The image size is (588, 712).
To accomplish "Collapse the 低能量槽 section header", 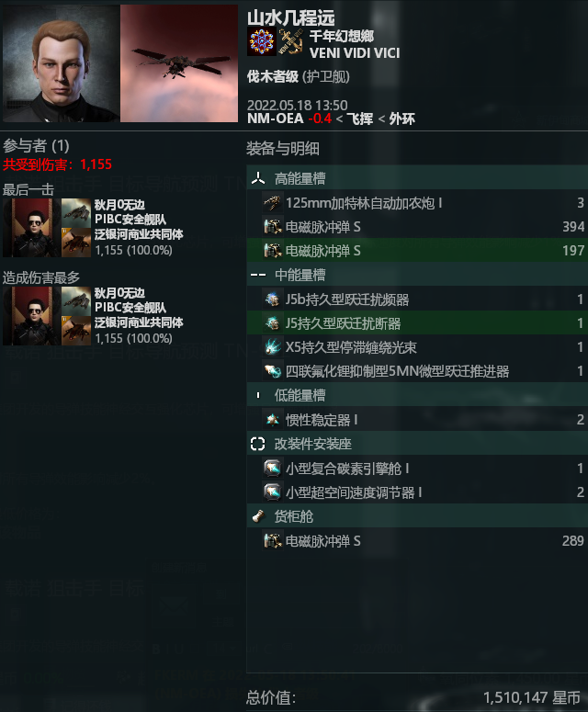I will point(417,395).
